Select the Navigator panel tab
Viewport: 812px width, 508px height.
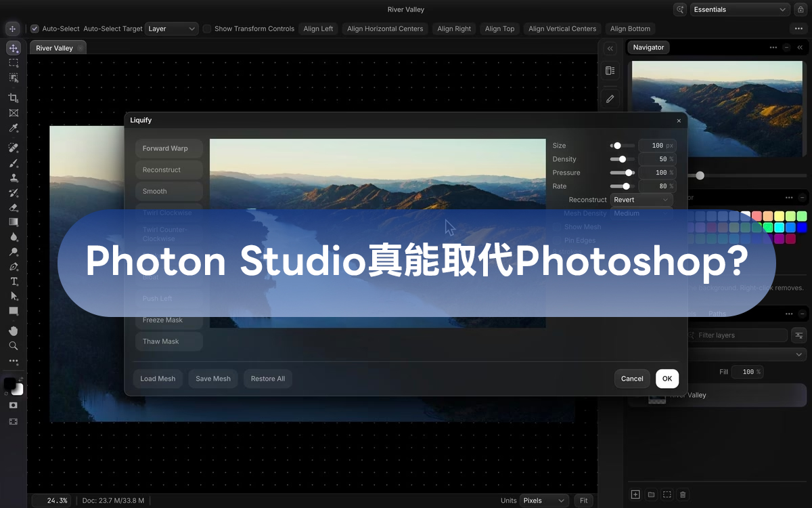click(648, 47)
